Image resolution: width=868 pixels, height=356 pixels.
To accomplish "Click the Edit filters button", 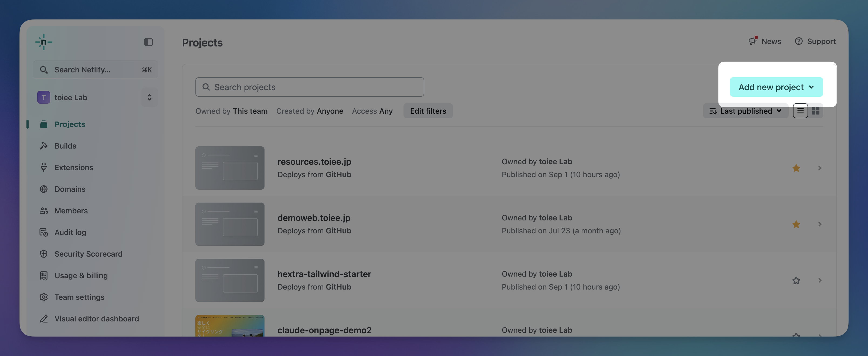I will 428,110.
